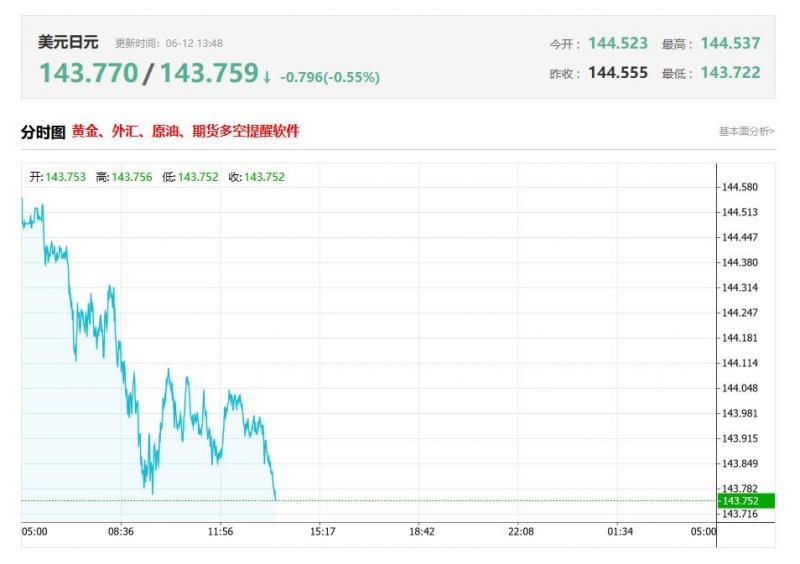800x564 pixels.
Task: Open the 基本面分析 link
Action: coord(746,132)
